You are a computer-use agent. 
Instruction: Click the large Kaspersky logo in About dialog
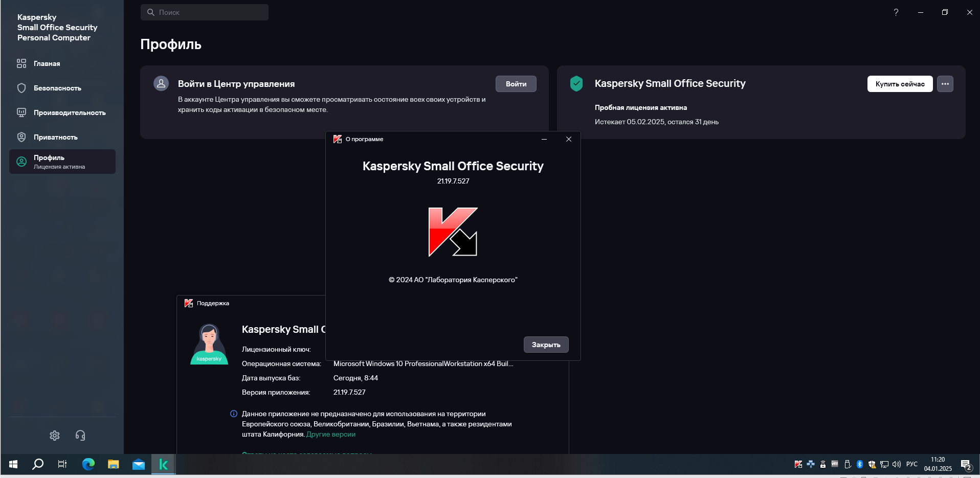coord(453,232)
